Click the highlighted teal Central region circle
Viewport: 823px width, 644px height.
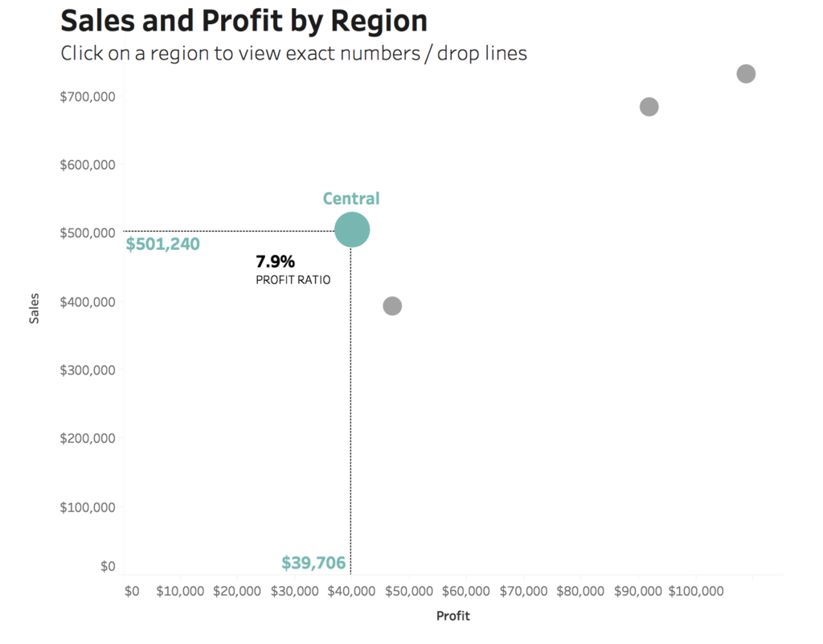352,230
